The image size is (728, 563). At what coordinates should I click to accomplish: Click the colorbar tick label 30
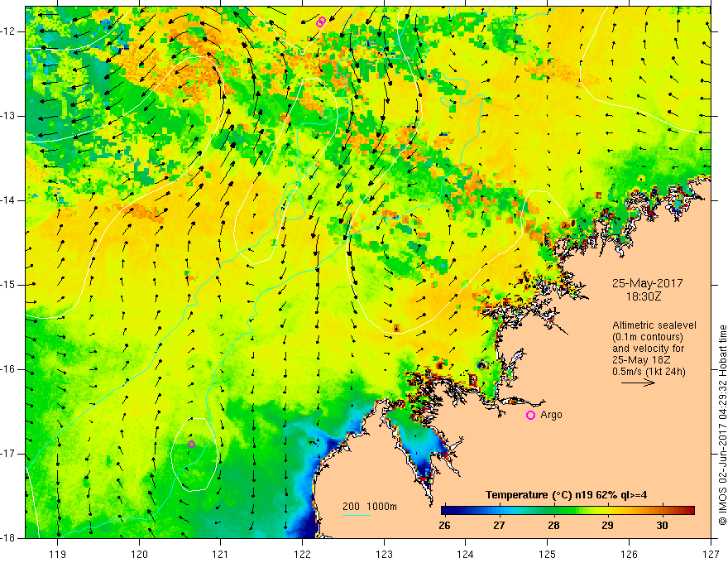point(662,526)
